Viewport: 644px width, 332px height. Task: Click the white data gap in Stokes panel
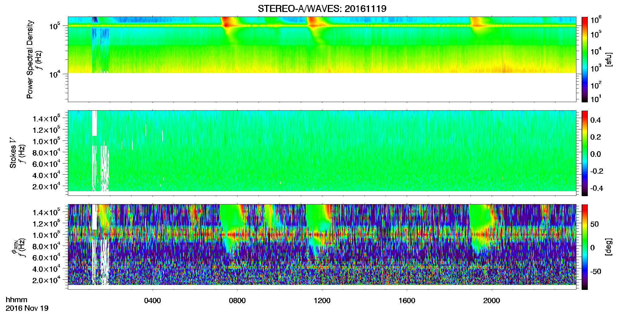[95, 123]
